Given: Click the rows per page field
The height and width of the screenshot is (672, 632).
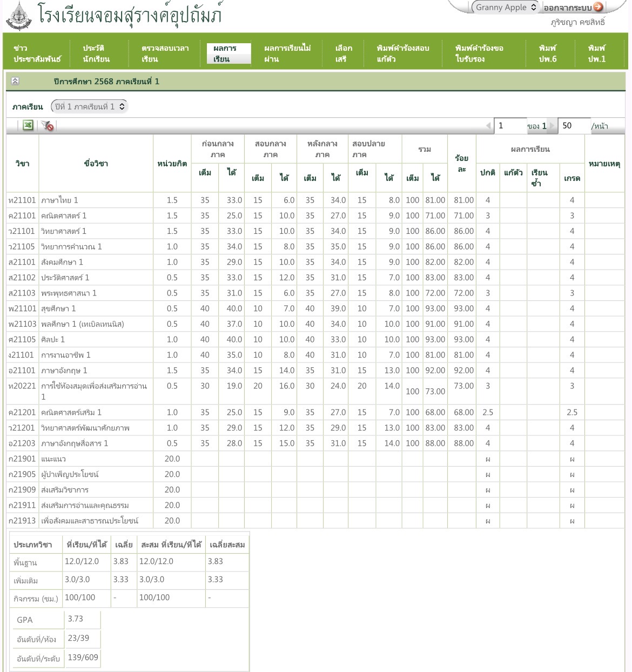Looking at the screenshot, I should [x=573, y=126].
